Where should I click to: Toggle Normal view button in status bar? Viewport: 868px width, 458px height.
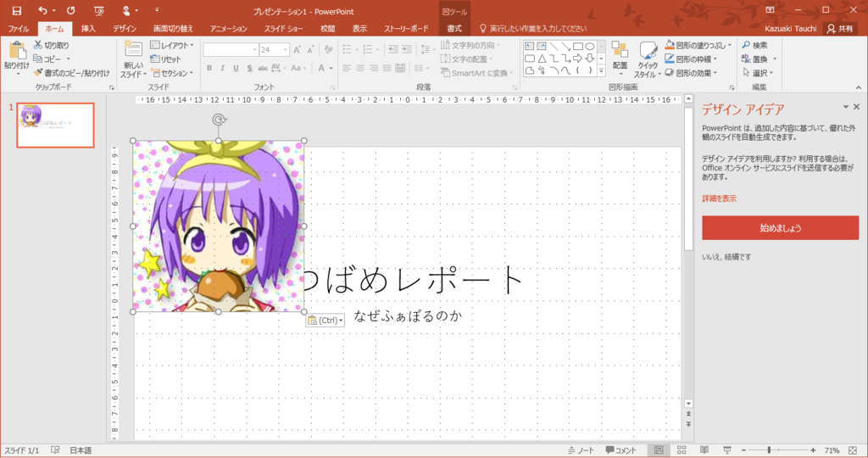pos(659,450)
